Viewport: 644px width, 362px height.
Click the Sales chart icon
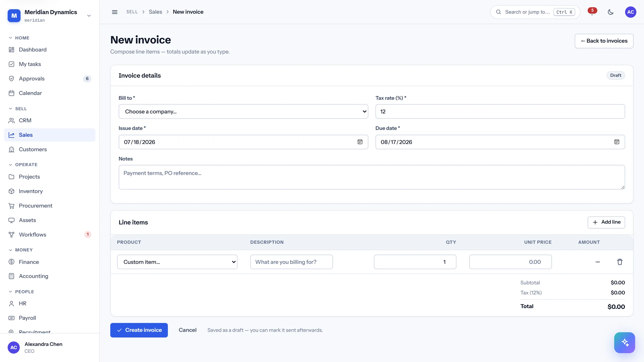(x=11, y=135)
